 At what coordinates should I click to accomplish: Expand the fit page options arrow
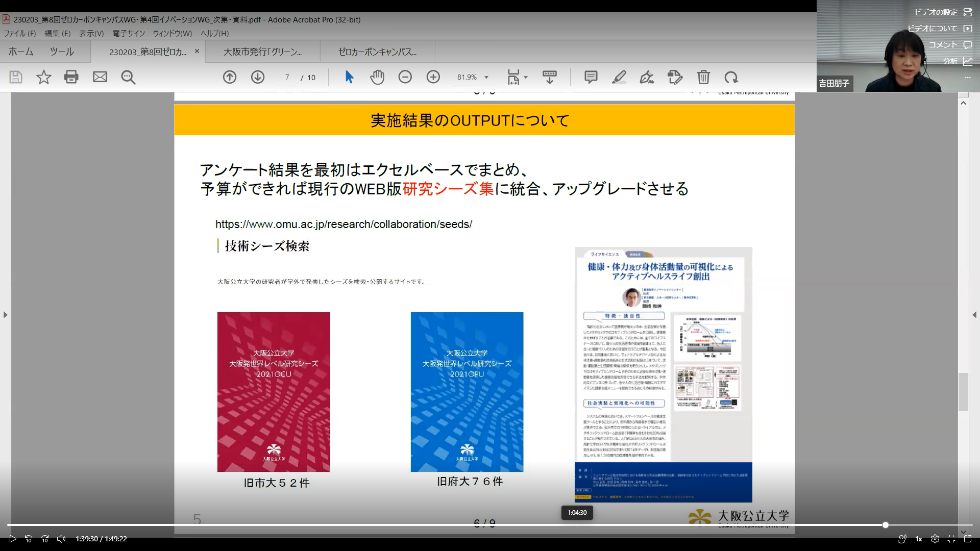click(x=526, y=78)
